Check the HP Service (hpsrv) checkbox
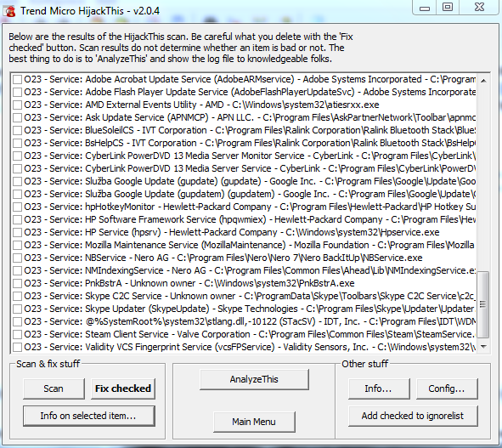Image resolution: width=502 pixels, height=448 pixels. [17, 232]
